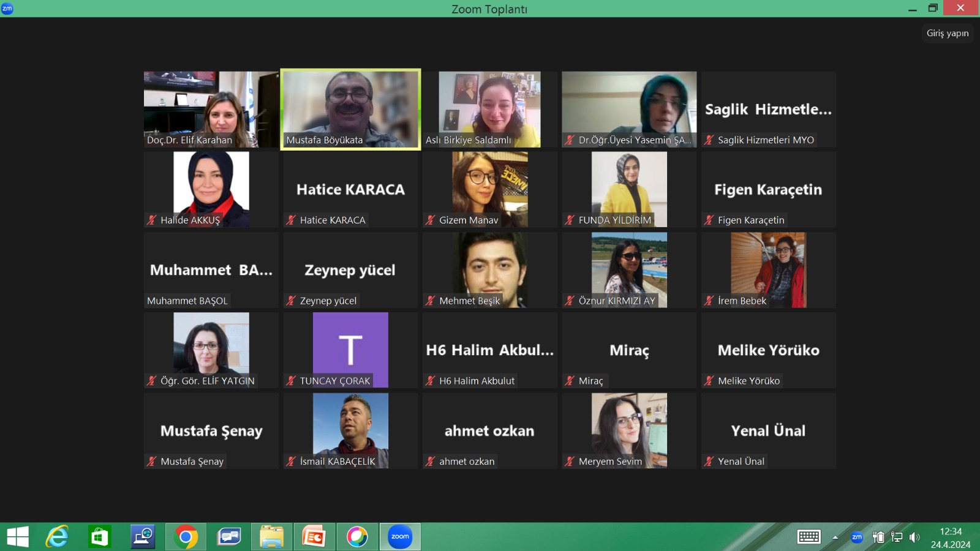Select Doç.Dr. Elif Karahan's video tile
The width and height of the screenshot is (980, 551).
point(211,109)
